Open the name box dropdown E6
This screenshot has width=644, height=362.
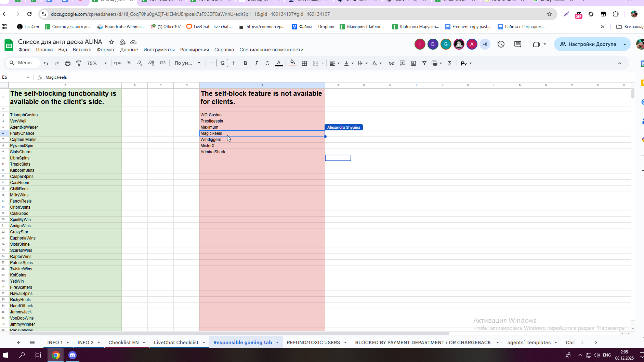(28, 77)
